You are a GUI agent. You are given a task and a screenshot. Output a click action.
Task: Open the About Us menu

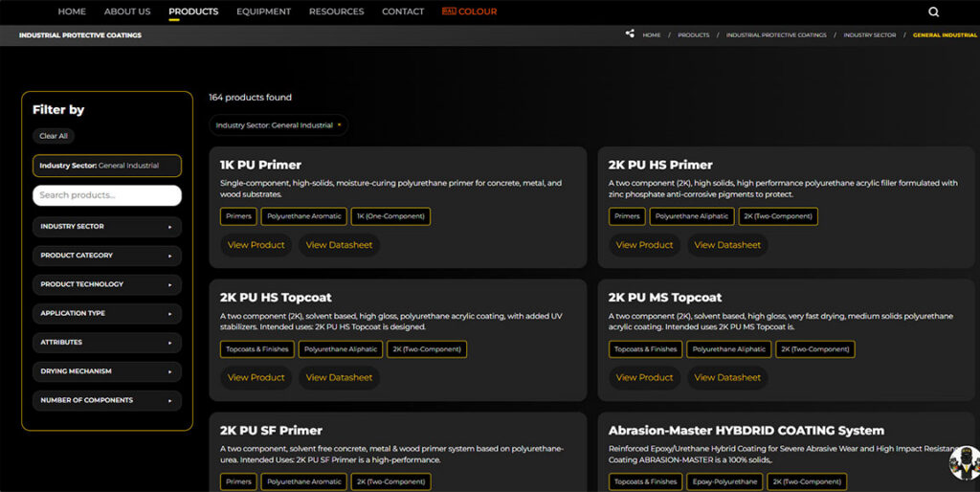pos(127,11)
